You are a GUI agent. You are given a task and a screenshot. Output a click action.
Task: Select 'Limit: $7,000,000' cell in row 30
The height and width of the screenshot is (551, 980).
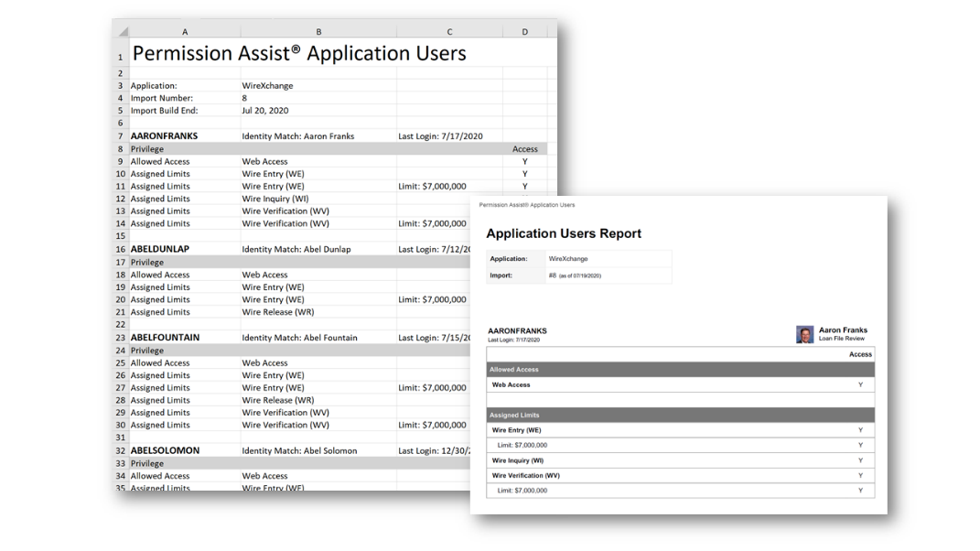432,426
